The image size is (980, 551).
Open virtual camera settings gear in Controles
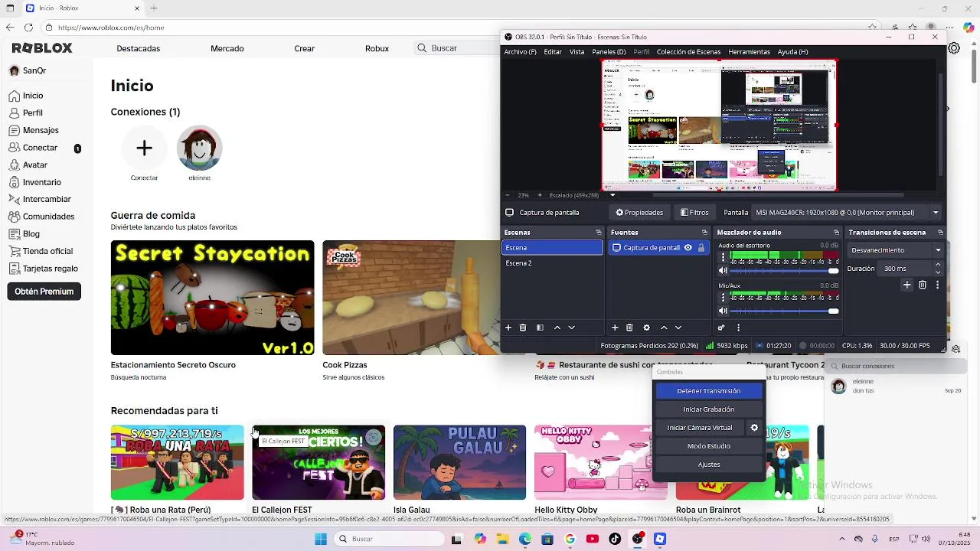pos(754,428)
